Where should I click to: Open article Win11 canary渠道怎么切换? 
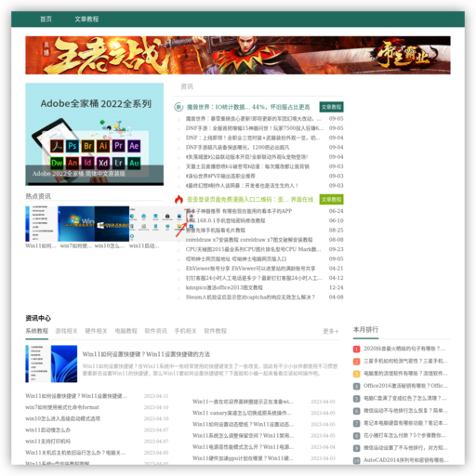pos(242,414)
